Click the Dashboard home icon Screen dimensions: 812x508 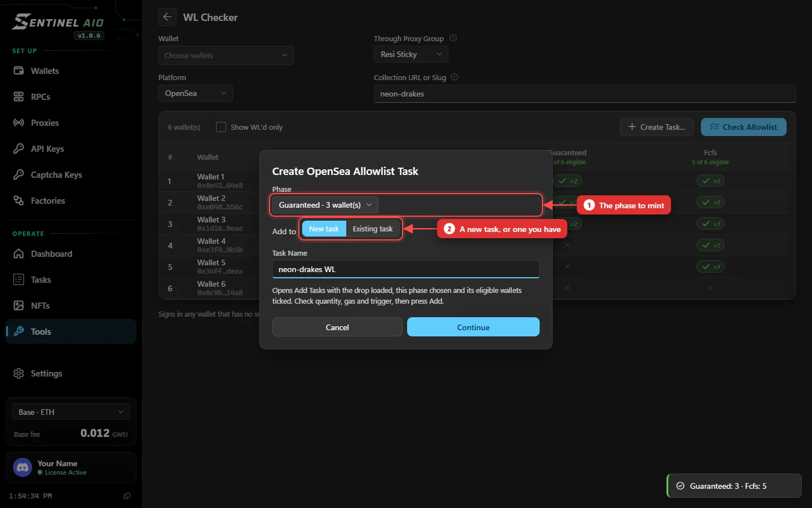point(19,254)
